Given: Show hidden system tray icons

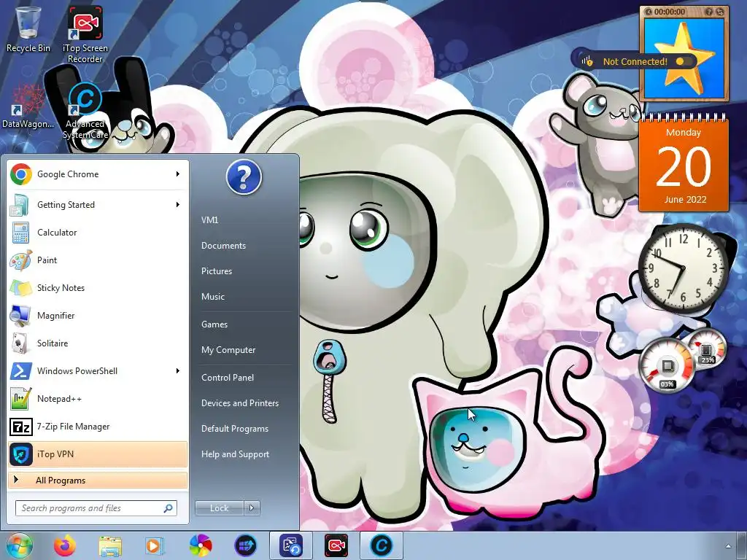Looking at the screenshot, I should coord(728,546).
